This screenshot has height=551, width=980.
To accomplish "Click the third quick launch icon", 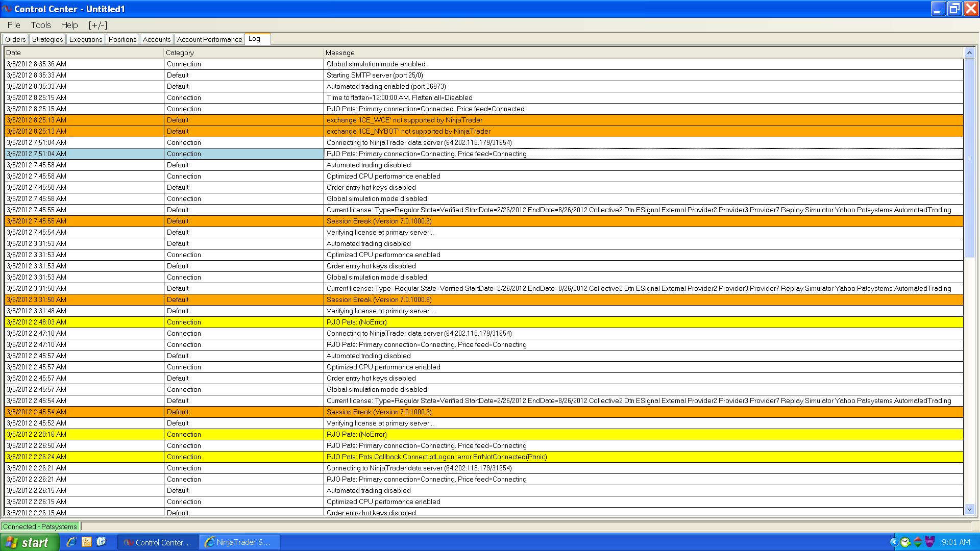I will pos(101,542).
